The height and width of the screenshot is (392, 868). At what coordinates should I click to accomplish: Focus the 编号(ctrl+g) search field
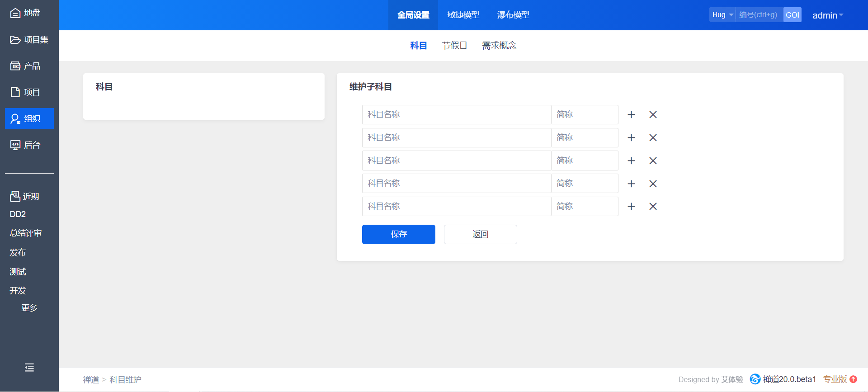coord(759,14)
